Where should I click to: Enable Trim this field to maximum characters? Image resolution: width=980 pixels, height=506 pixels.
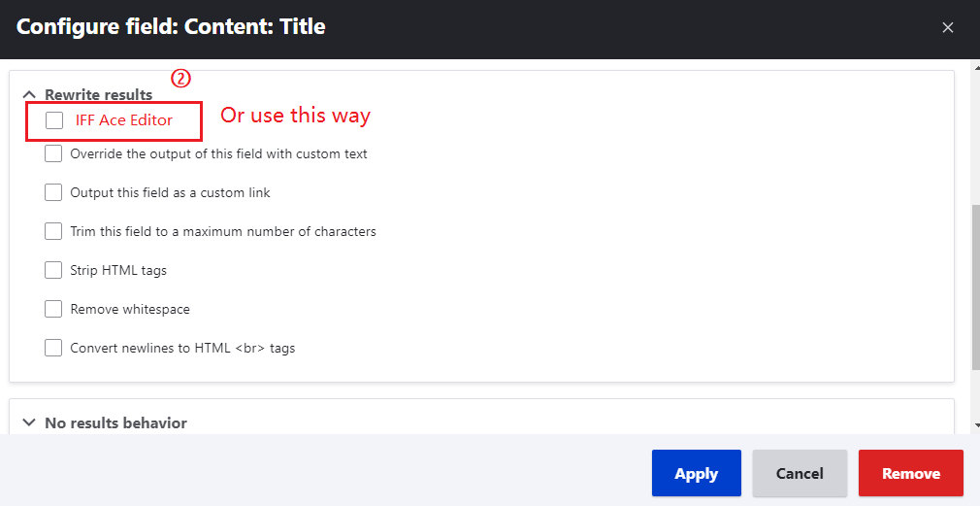coord(53,231)
